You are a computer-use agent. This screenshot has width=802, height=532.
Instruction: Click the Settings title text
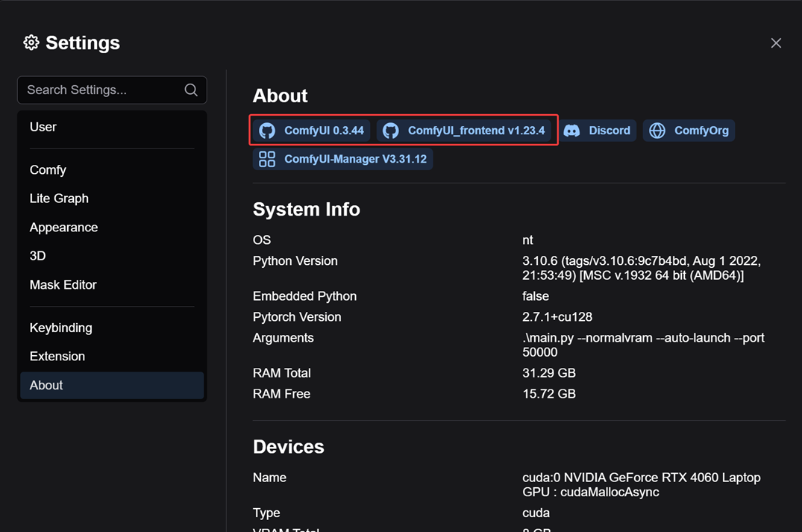coord(83,43)
